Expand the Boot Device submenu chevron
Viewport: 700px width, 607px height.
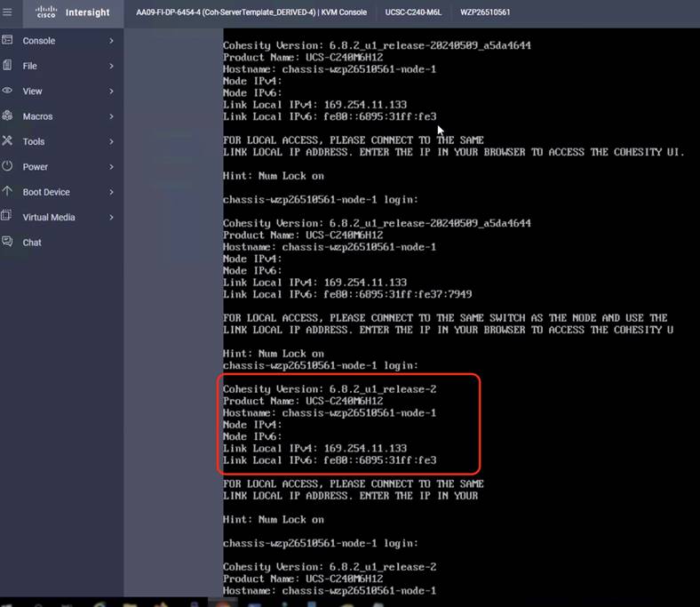pos(111,192)
